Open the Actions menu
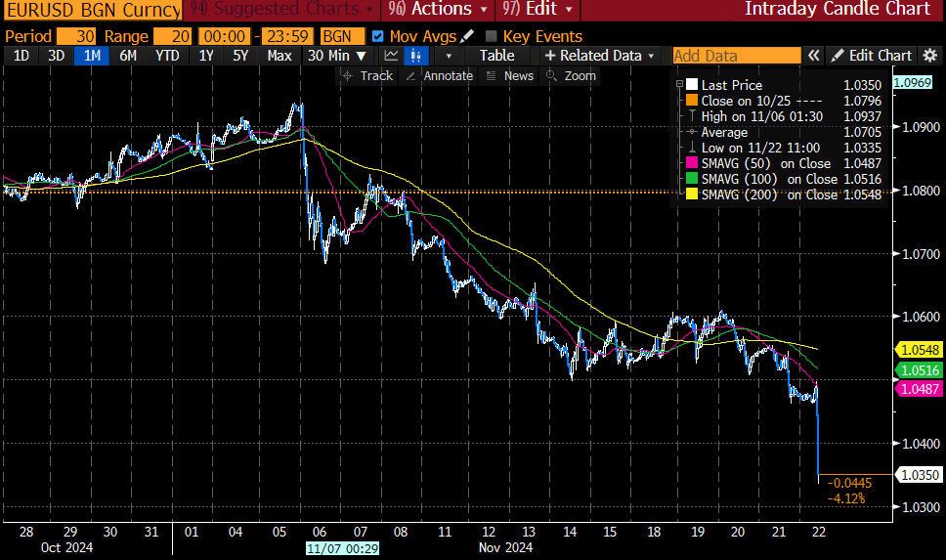The height and width of the screenshot is (560, 946). [x=438, y=9]
